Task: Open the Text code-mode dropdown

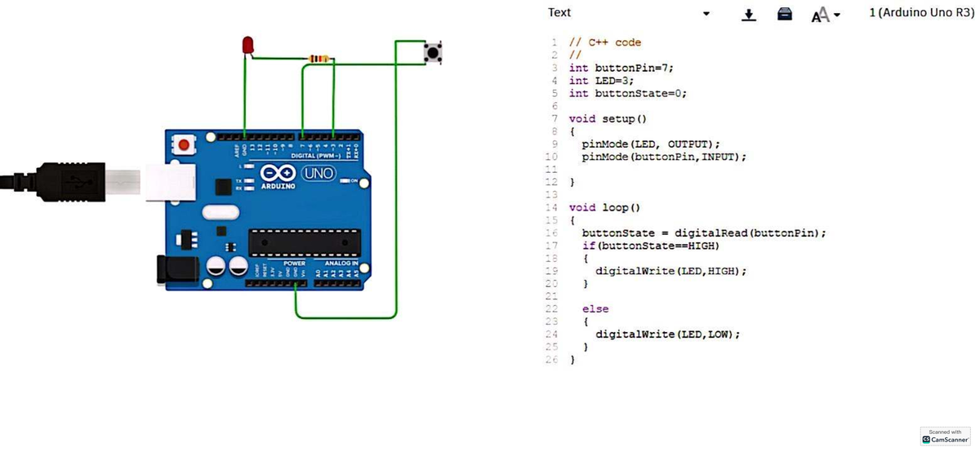Action: pyautogui.click(x=627, y=13)
